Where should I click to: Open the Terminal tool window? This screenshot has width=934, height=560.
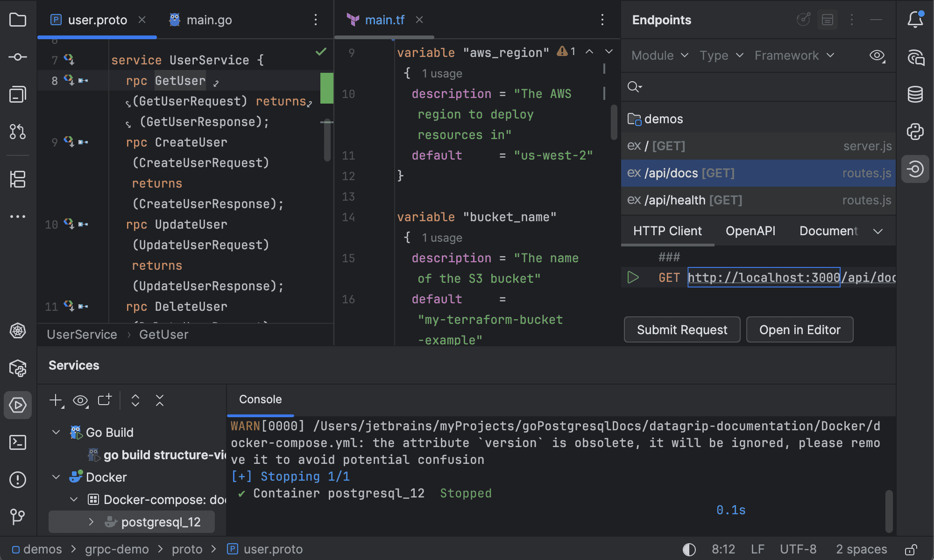pyautogui.click(x=18, y=442)
